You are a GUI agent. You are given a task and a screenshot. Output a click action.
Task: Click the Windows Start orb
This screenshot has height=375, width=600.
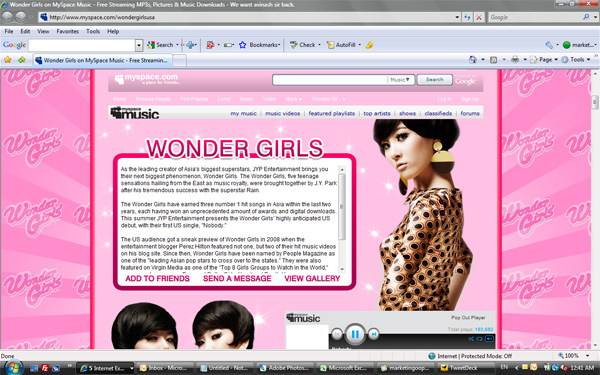(13, 367)
